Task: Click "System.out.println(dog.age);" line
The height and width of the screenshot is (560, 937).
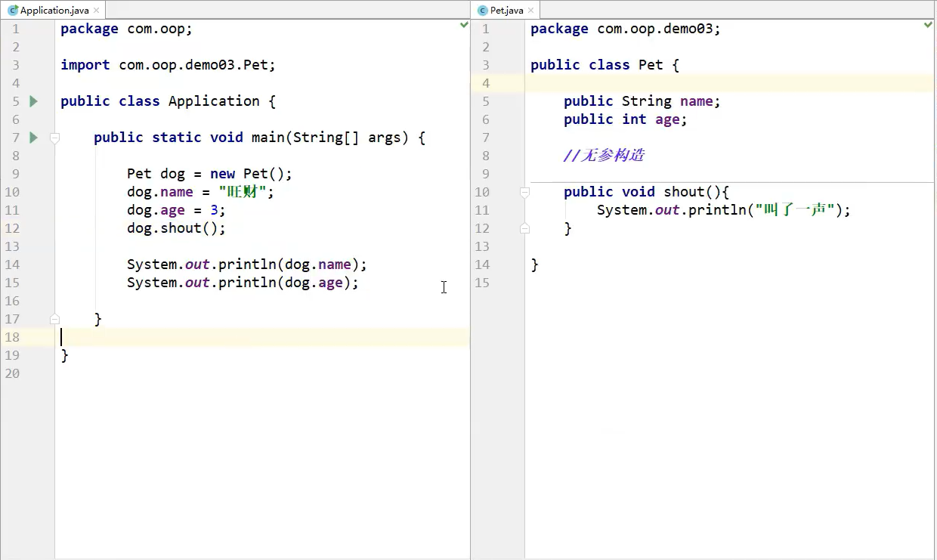Action: 243,283
